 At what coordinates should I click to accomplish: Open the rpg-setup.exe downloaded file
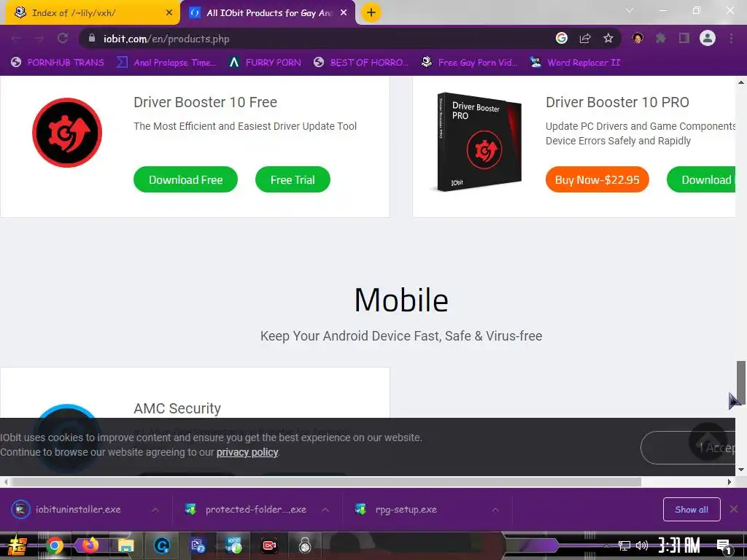(398, 510)
